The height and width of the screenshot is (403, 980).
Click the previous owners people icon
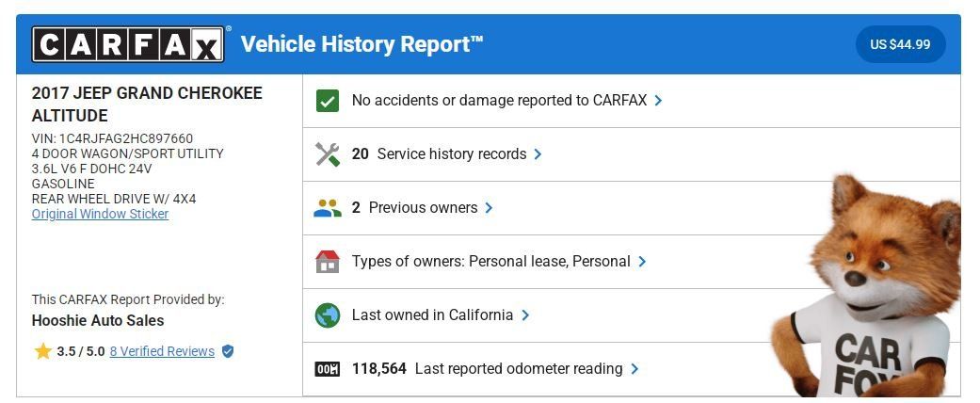point(328,208)
